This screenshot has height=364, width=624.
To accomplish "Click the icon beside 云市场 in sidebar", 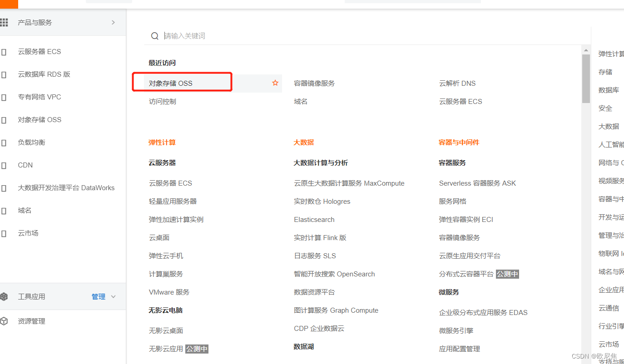I will point(4,233).
